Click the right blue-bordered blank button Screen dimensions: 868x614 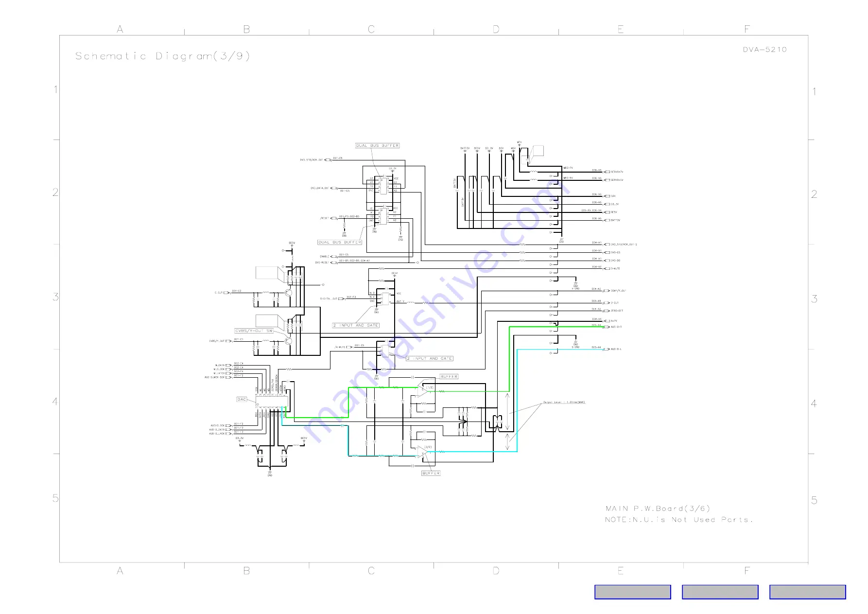pos(807,592)
